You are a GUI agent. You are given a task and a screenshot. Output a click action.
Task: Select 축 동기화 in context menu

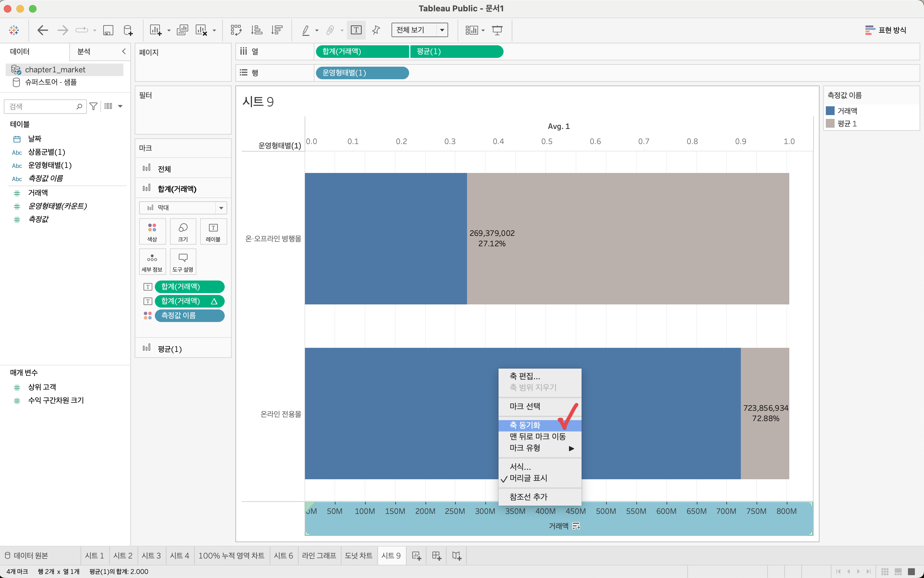[525, 425]
